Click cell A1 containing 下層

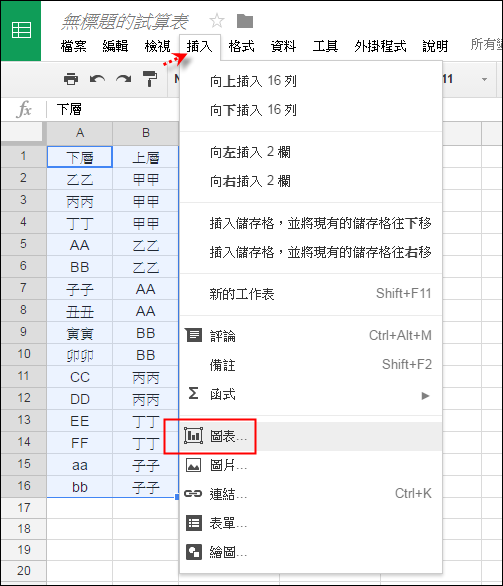(80, 157)
